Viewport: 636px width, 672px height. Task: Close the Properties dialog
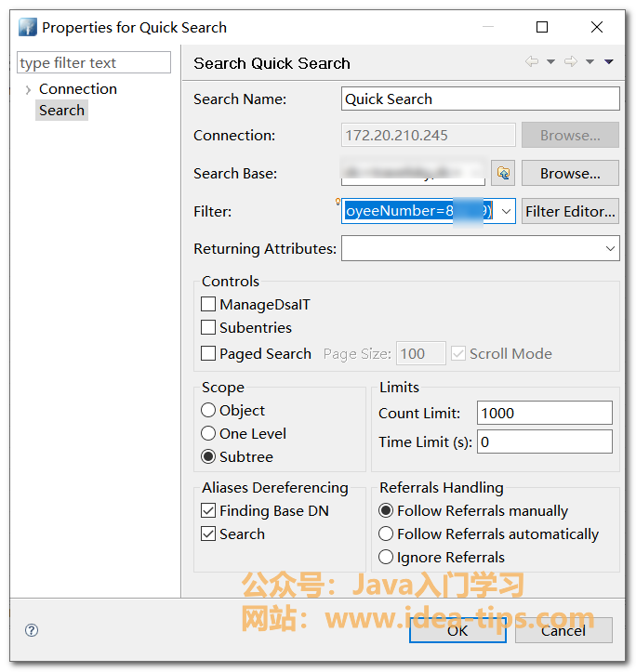click(x=597, y=27)
